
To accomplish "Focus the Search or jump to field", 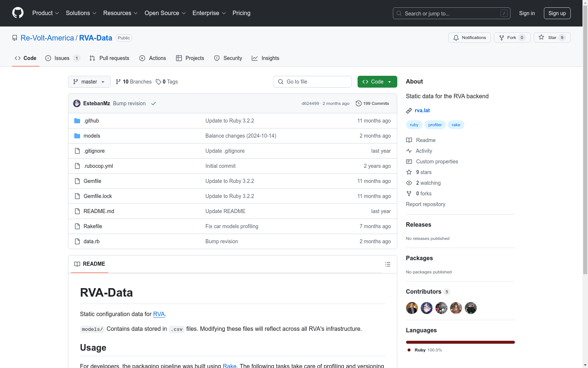I will pyautogui.click(x=452, y=13).
